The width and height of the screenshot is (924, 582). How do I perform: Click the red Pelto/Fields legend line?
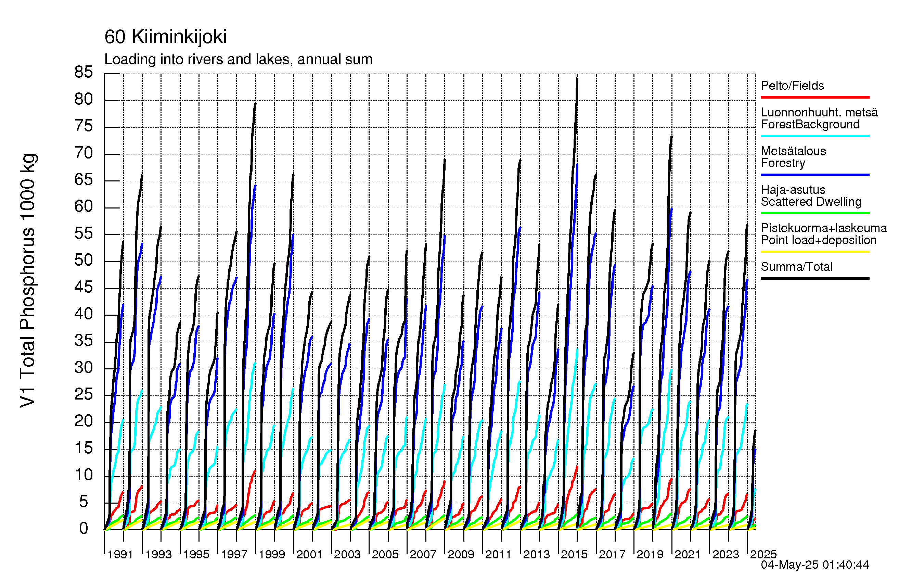(814, 98)
